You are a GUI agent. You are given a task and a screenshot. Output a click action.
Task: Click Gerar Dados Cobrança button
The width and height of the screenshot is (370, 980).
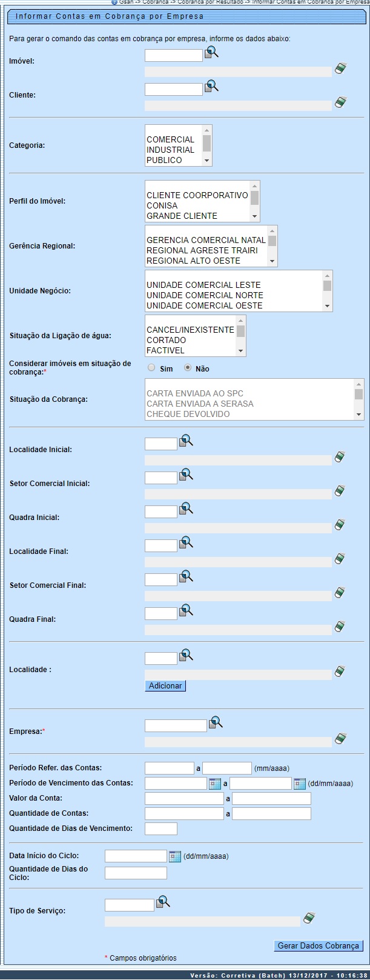point(319,945)
